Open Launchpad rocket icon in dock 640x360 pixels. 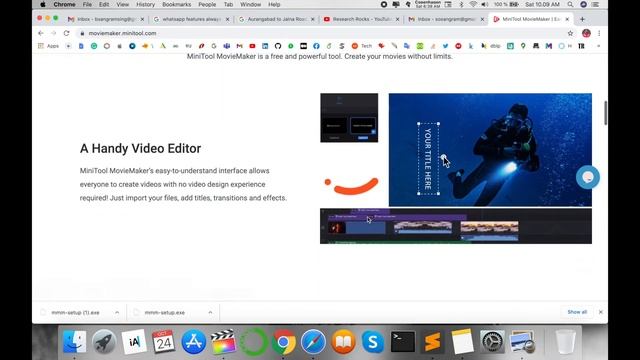click(x=104, y=342)
